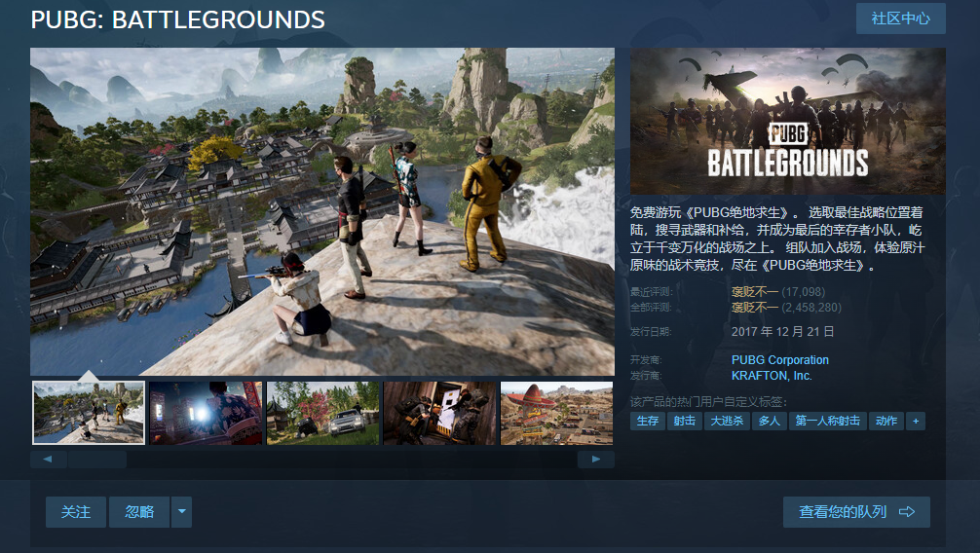
Task: Click the release date 2017 年 12 月 21 日
Action: pos(782,332)
